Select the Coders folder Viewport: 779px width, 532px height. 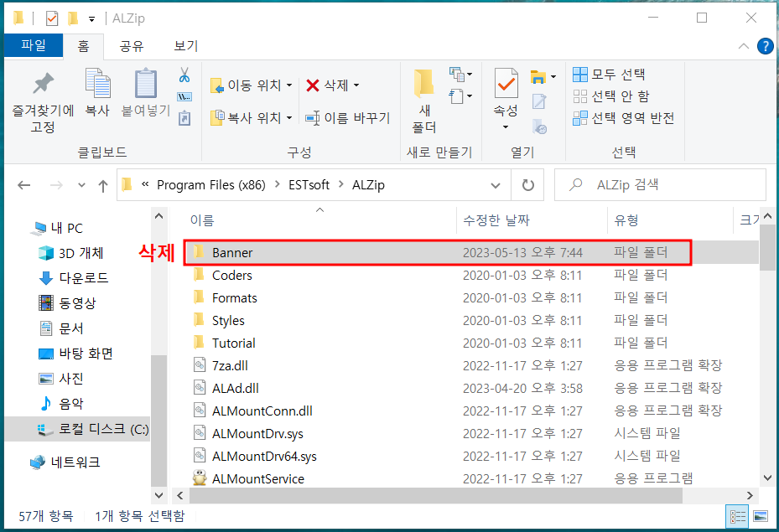coord(232,276)
